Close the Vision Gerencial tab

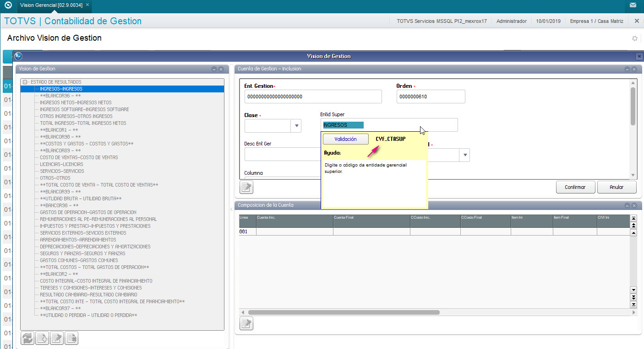87,5
